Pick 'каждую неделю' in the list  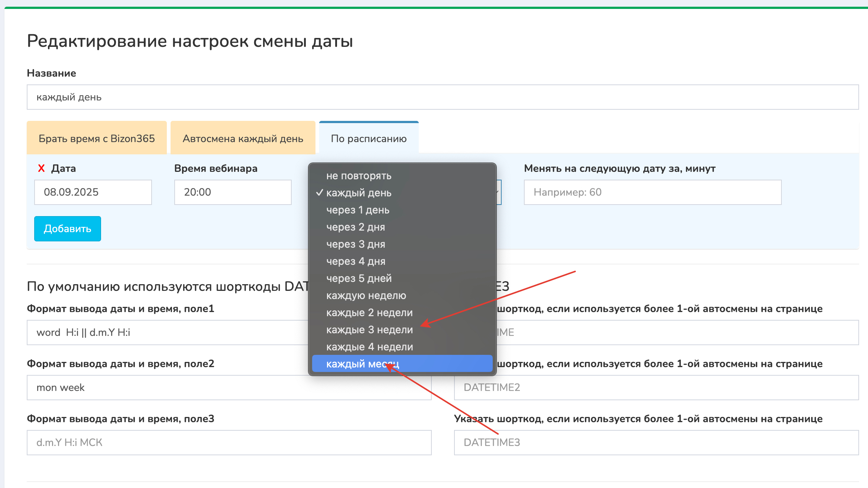coord(366,295)
